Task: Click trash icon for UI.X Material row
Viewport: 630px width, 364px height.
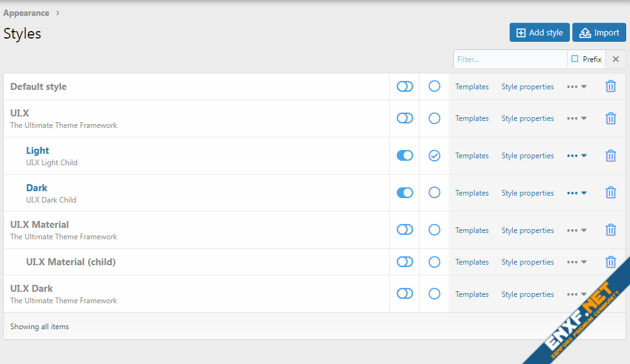Action: 610,230
